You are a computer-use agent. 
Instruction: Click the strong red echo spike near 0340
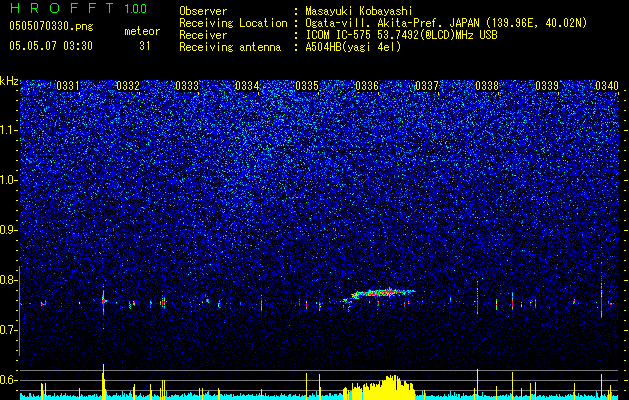coord(601,299)
